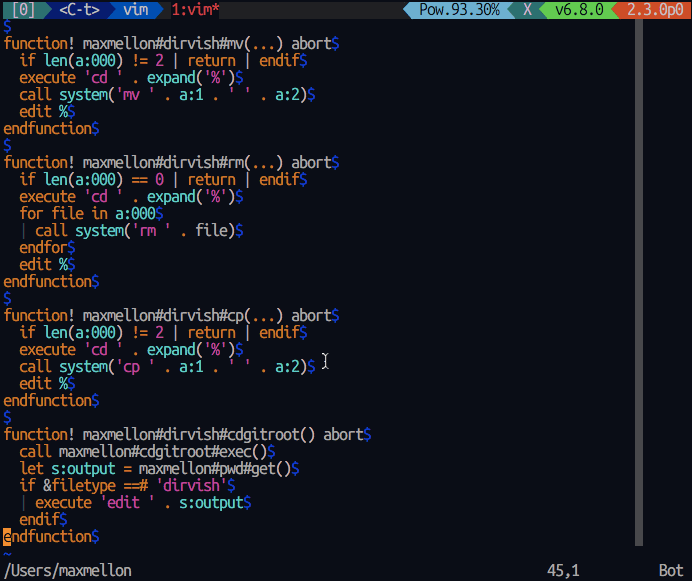This screenshot has height=581, width=692.
Task: Click the call system('rm ' line
Action: (x=139, y=230)
